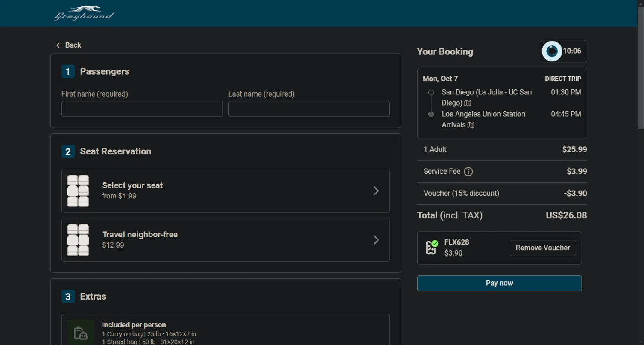Click the 'Mon, Oct 7' trip date
Viewport: 644px width, 345px height.
click(x=440, y=79)
